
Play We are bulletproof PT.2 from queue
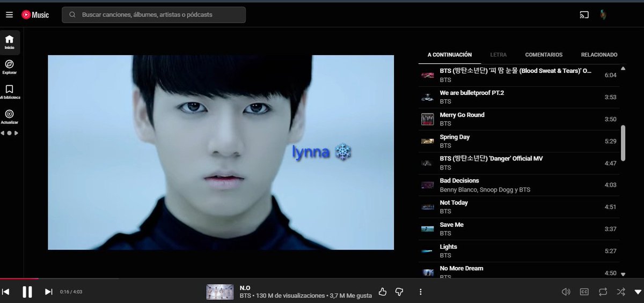[x=519, y=97]
